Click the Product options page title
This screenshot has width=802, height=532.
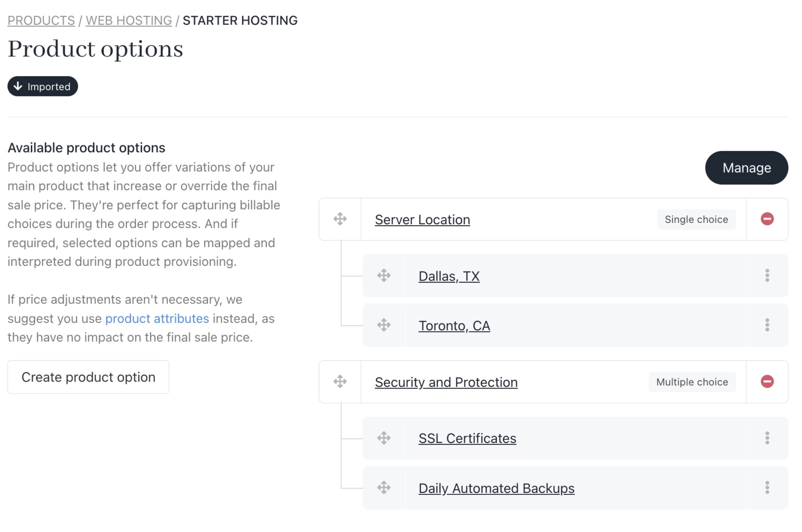95,49
